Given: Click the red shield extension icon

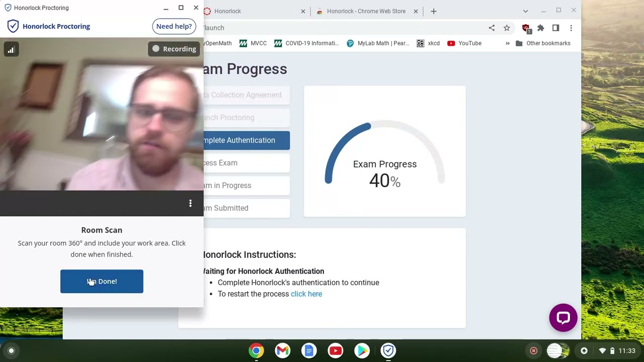Looking at the screenshot, I should [526, 29].
